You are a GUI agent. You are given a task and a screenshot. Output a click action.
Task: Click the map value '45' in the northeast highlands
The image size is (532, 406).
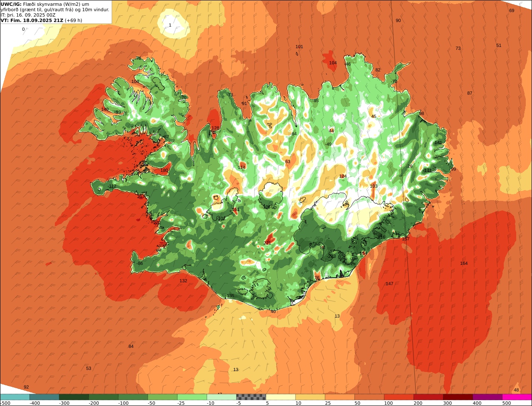pyautogui.click(x=374, y=117)
